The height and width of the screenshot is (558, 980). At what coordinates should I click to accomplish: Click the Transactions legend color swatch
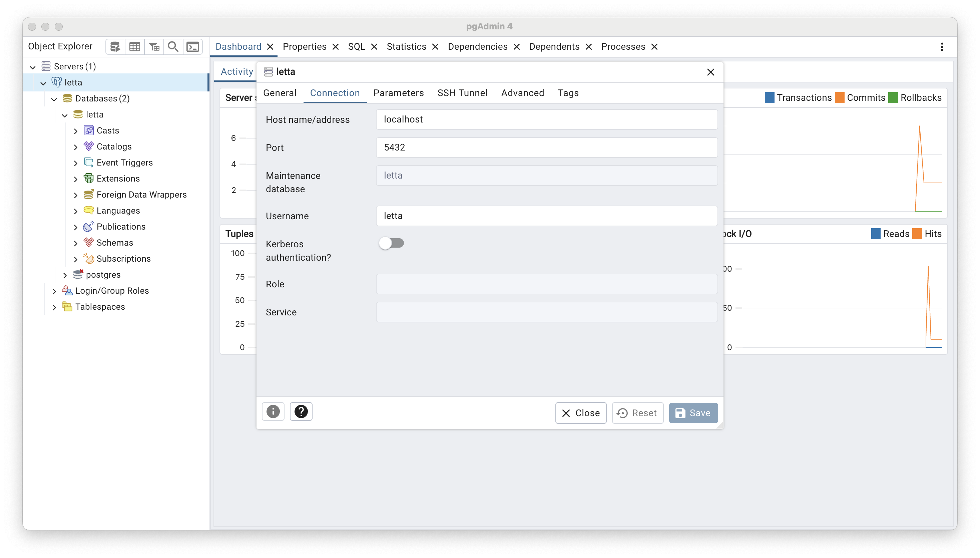tap(770, 97)
